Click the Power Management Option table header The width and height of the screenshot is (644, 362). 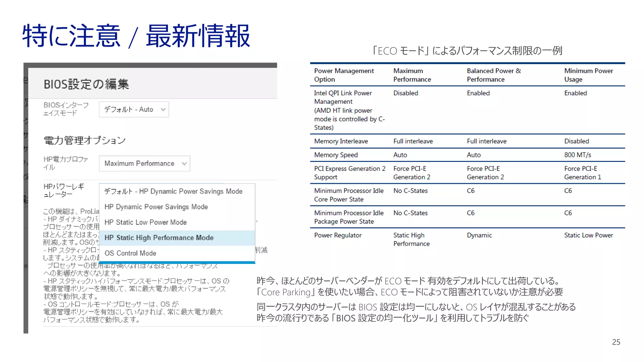pos(344,75)
